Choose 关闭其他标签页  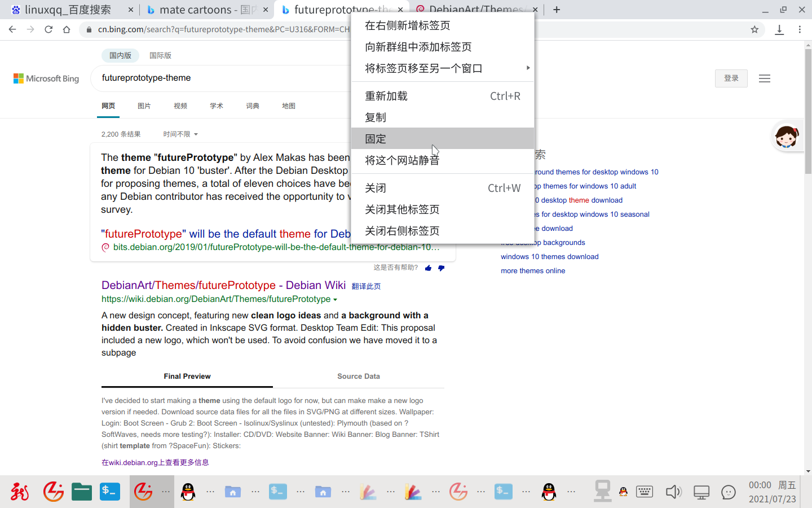coord(443,209)
